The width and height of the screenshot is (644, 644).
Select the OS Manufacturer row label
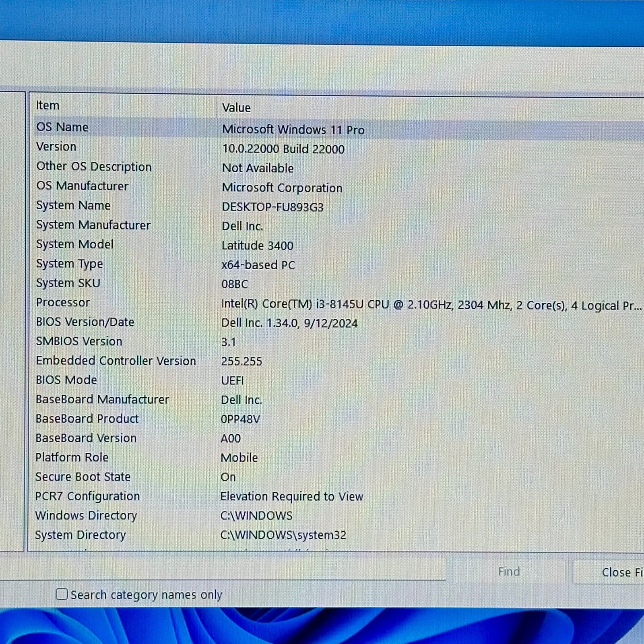tap(82, 186)
